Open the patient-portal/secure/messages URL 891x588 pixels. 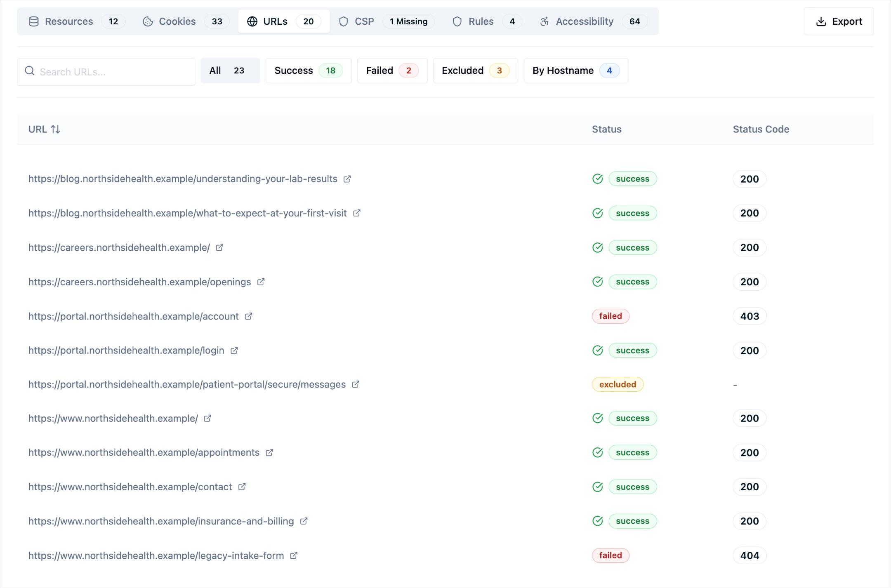[x=187, y=384]
